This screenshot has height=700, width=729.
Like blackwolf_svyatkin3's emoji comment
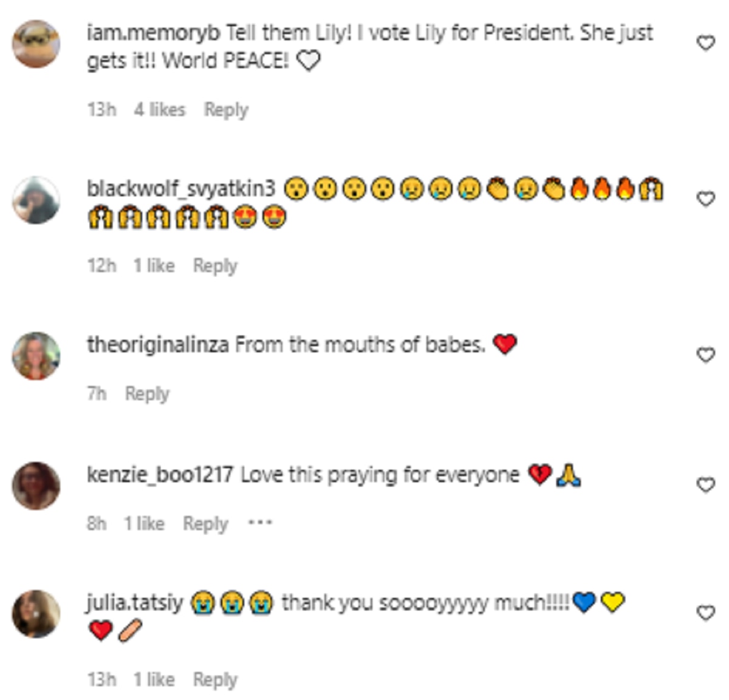point(705,199)
